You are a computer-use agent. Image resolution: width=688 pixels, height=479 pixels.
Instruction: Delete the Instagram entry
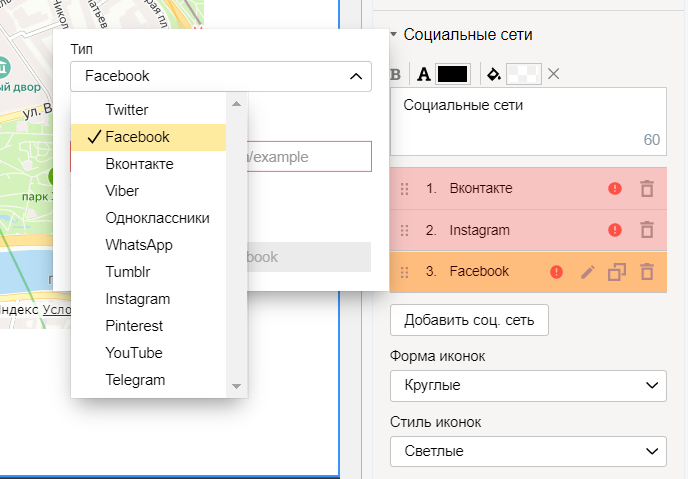[647, 230]
